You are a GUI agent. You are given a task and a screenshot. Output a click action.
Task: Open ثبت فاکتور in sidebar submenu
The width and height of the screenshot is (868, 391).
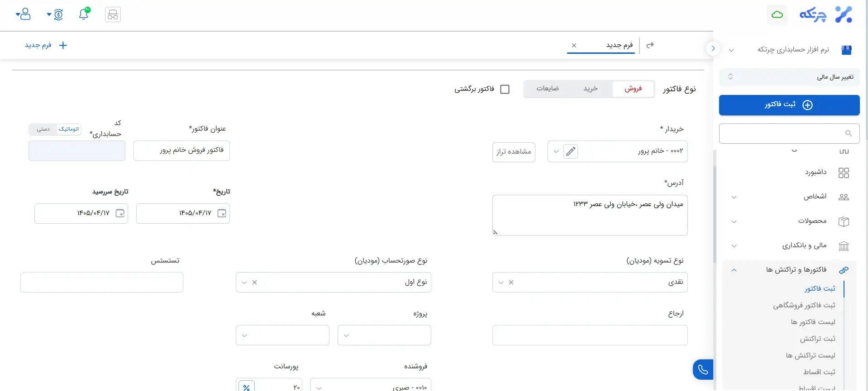click(x=820, y=288)
